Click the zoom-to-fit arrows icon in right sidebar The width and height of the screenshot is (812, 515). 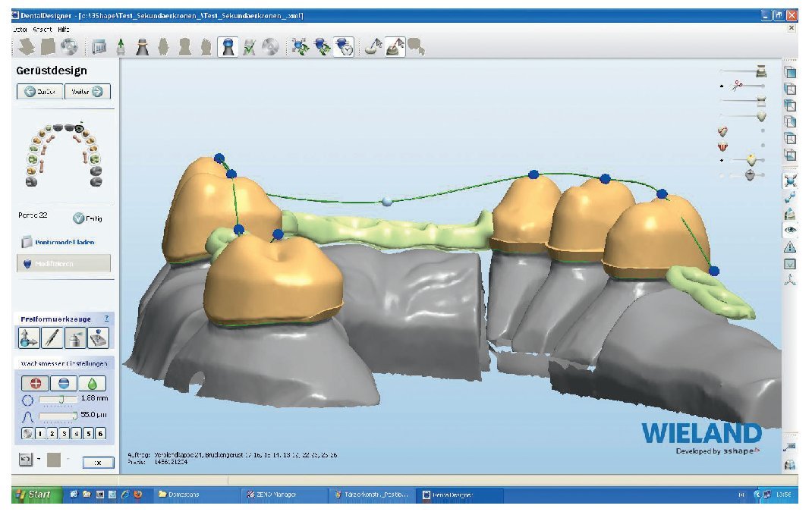point(790,181)
